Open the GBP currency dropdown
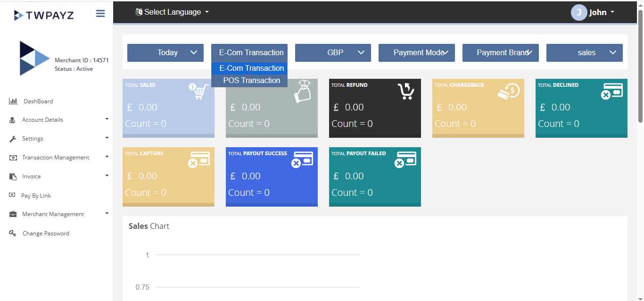 tap(333, 53)
